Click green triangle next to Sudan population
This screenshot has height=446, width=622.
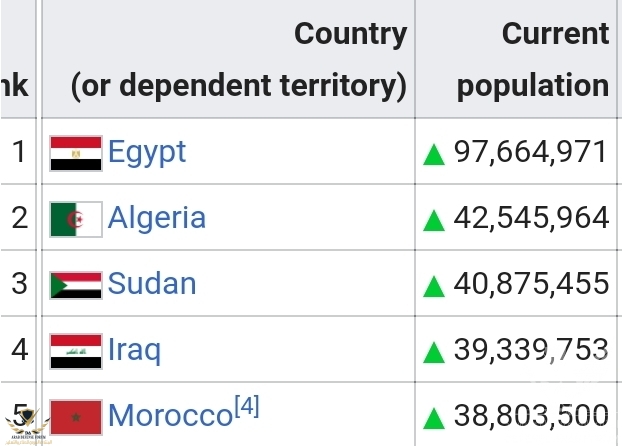point(434,286)
